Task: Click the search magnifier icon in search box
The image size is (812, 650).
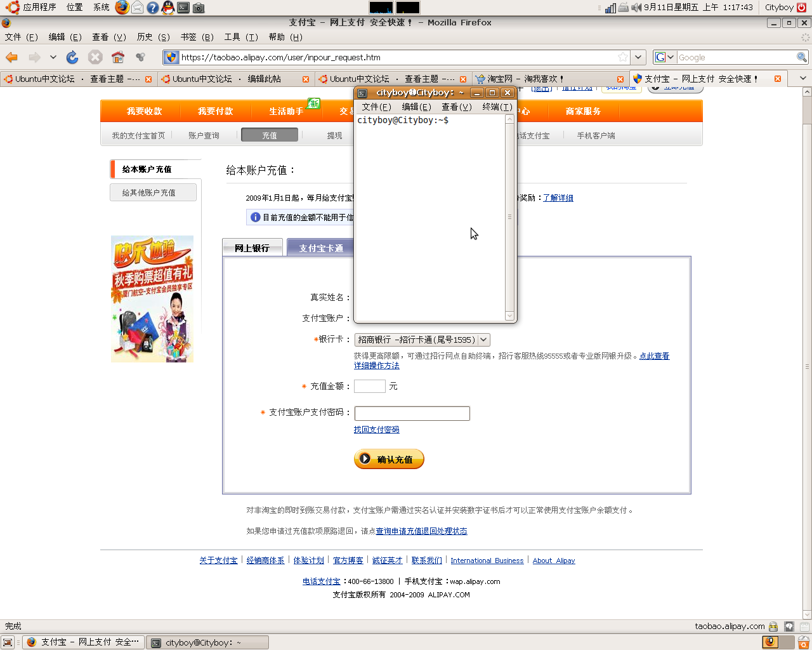Action: tap(802, 57)
